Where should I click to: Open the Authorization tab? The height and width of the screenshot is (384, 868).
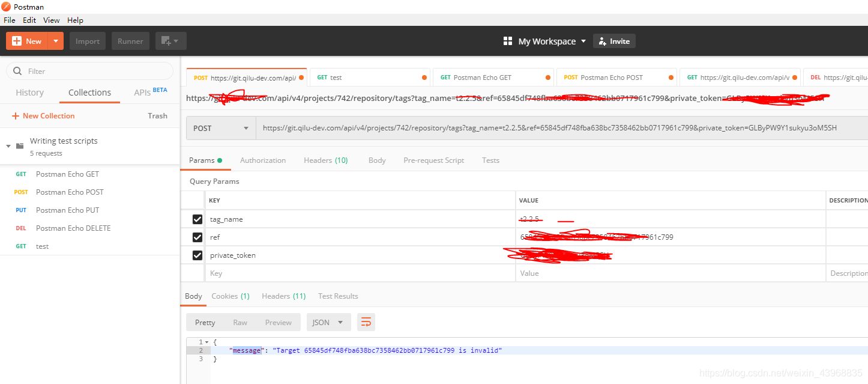(263, 160)
